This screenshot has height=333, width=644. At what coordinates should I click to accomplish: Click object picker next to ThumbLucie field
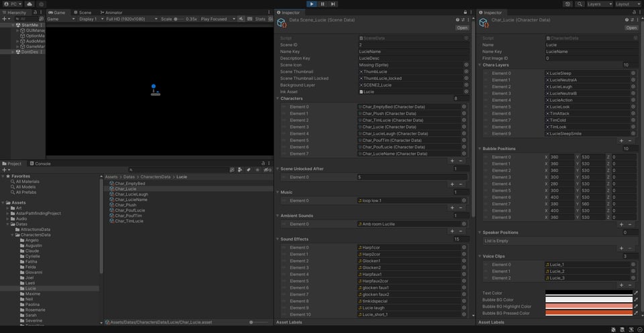(x=466, y=72)
